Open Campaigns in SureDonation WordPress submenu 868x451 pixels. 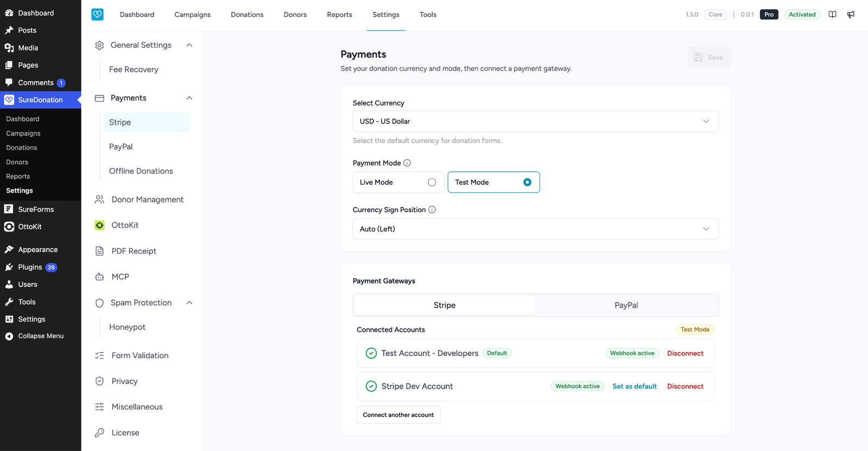coord(23,133)
